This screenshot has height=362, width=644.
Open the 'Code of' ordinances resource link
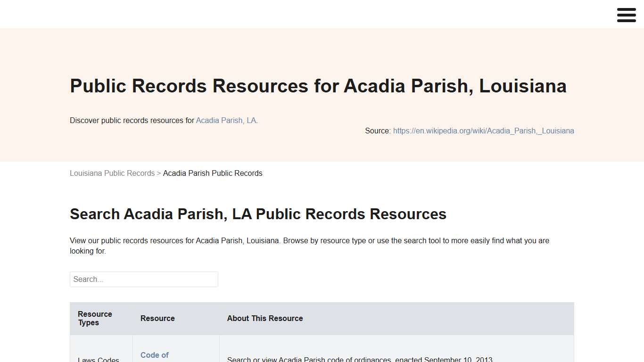click(x=154, y=355)
